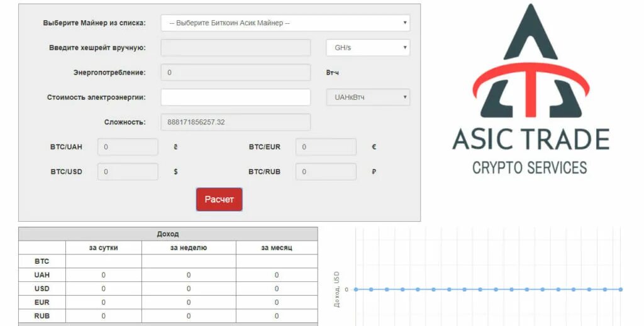
Task: Click the за месяц column header
Action: pos(277,247)
